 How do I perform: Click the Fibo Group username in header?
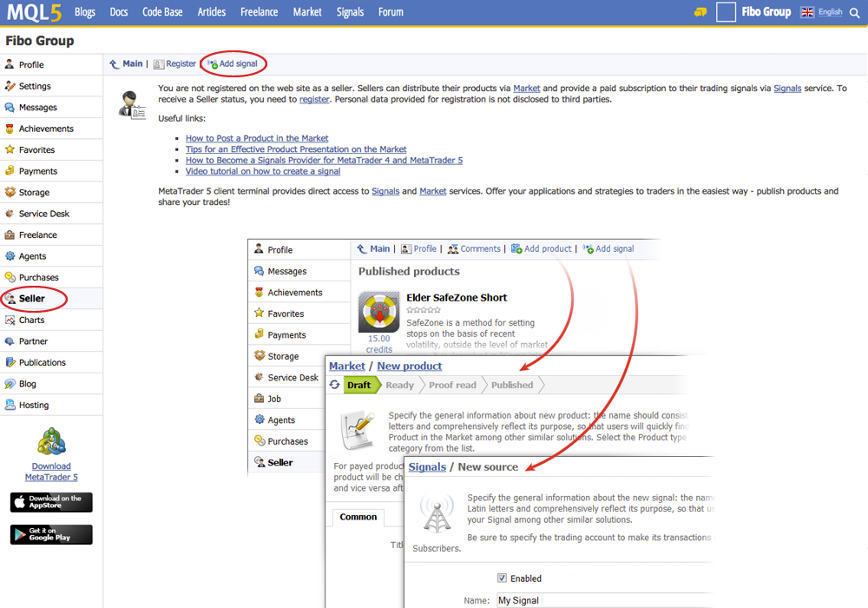click(766, 11)
